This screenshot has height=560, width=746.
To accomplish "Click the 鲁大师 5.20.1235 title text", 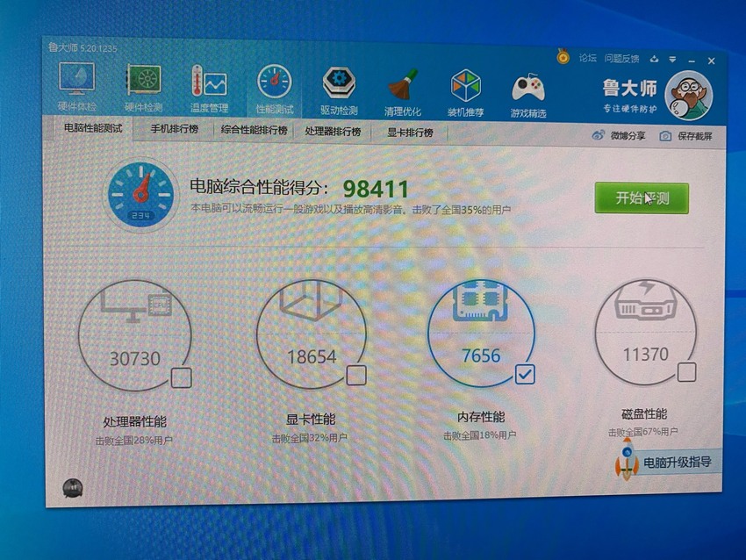I will pos(82,47).
